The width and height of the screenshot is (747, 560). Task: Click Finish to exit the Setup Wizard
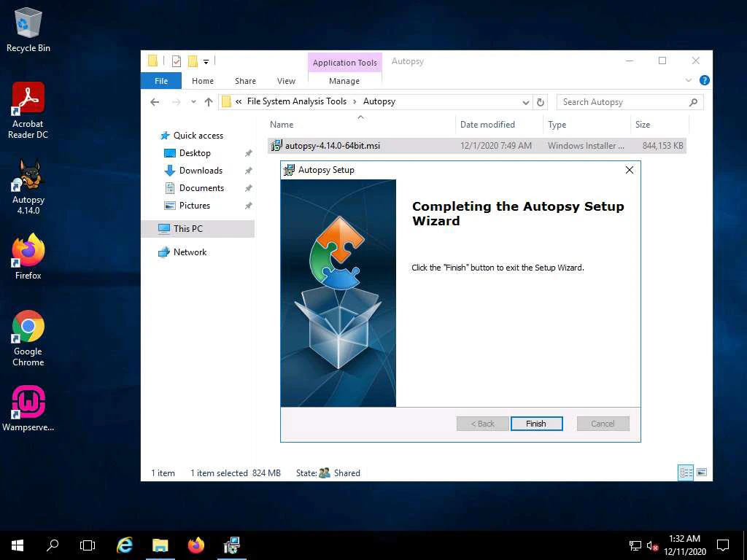pyautogui.click(x=536, y=424)
